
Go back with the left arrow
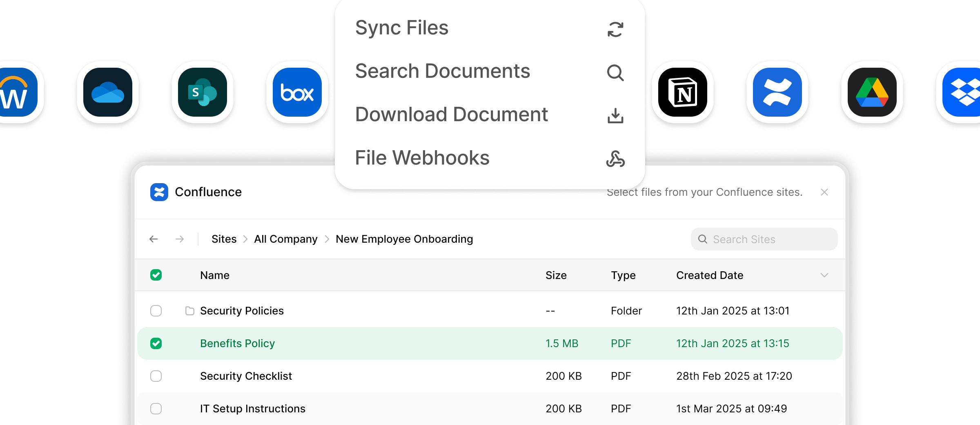click(x=154, y=239)
